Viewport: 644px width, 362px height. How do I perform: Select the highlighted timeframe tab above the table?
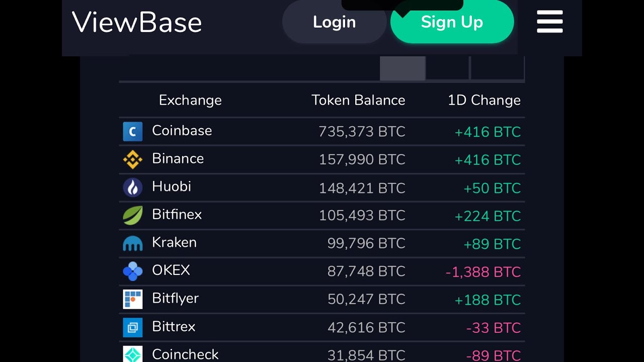click(401, 69)
